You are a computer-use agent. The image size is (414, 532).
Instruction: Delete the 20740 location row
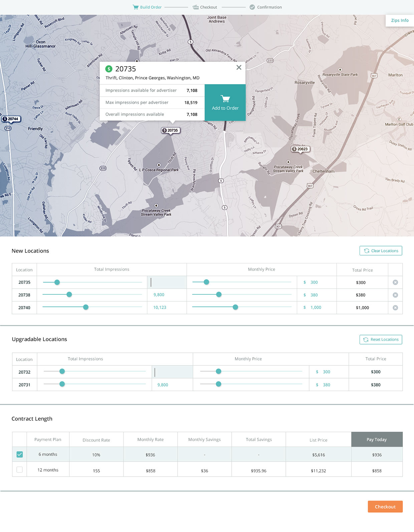tap(395, 308)
